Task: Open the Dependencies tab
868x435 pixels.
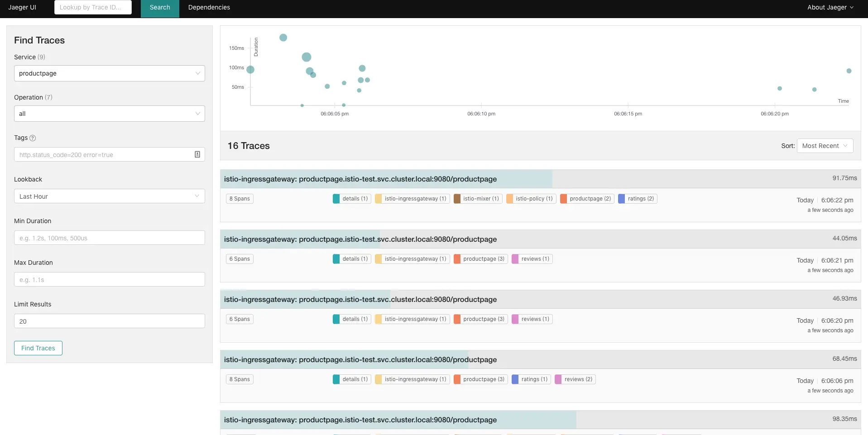Action: coord(209,7)
